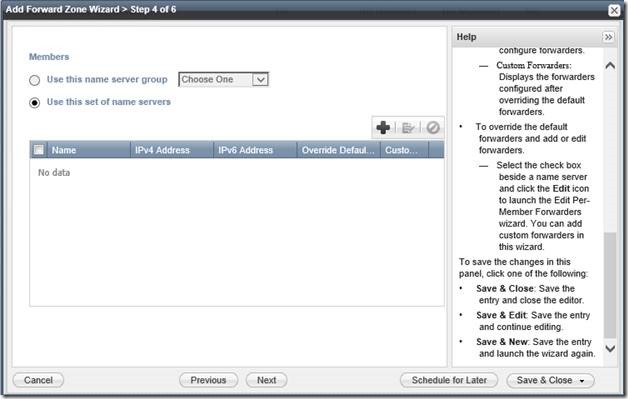
Task: Go to Next wizard step
Action: (266, 380)
